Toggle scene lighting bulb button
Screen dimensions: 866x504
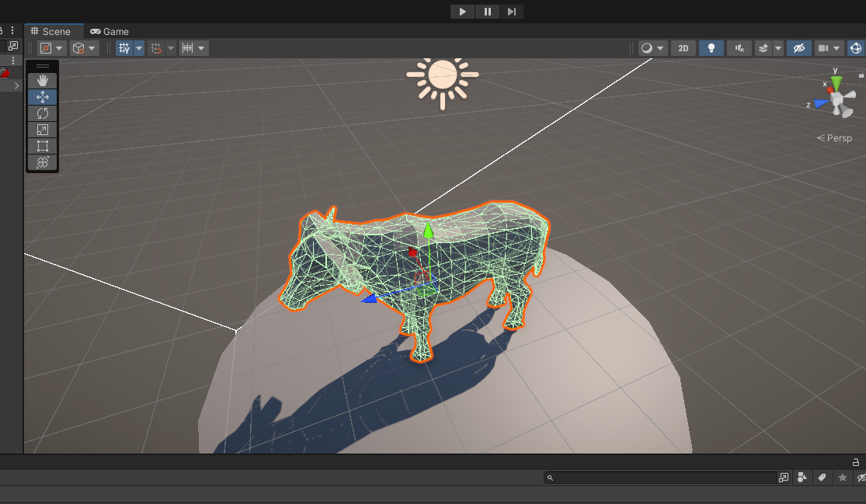(711, 48)
